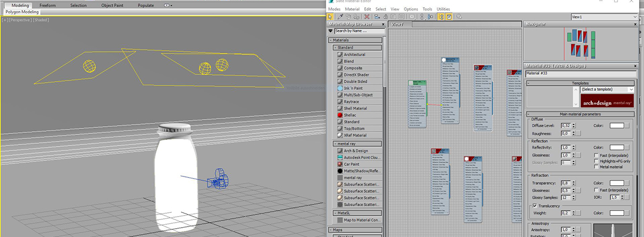Collapse the mental ray material group
Image resolution: width=644 pixels, height=237 pixels.
click(x=335, y=144)
